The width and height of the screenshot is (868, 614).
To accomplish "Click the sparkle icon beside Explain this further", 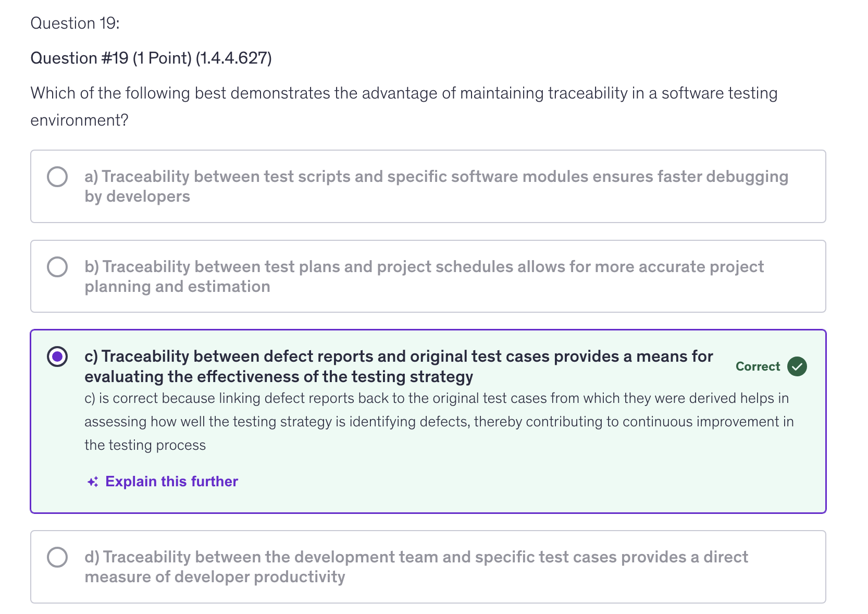I will click(x=93, y=481).
